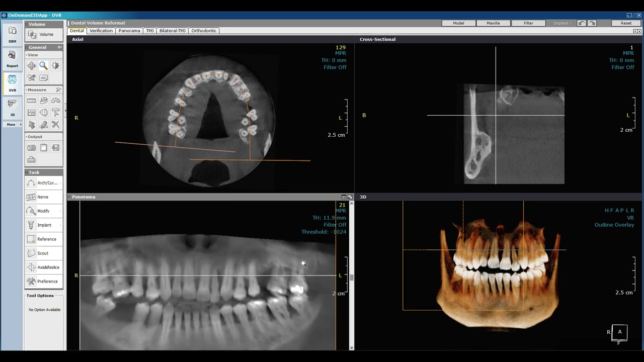The height and width of the screenshot is (362, 644).
Task: Redo the implant action
Action: pyautogui.click(x=592, y=23)
